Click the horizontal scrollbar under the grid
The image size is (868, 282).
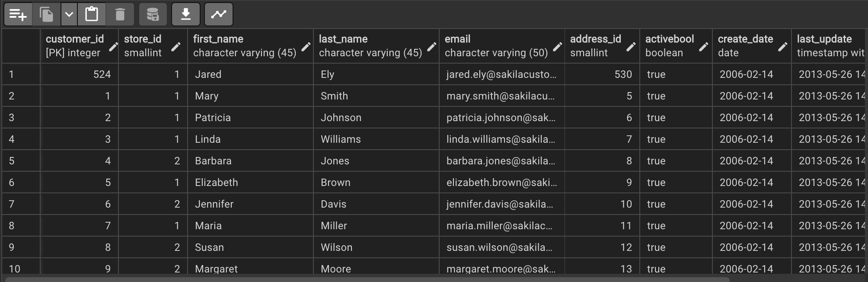[x=367, y=279]
